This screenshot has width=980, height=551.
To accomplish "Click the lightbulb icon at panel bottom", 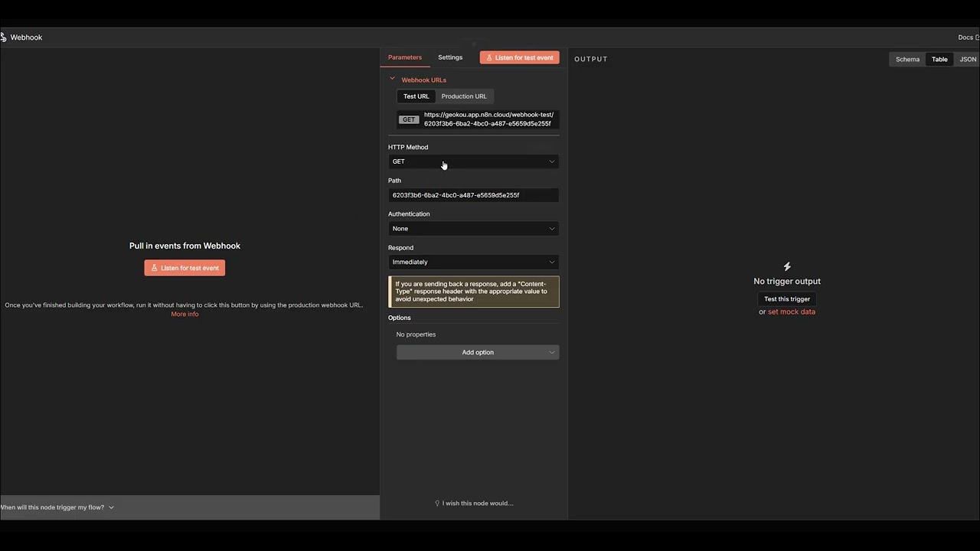I will (437, 504).
